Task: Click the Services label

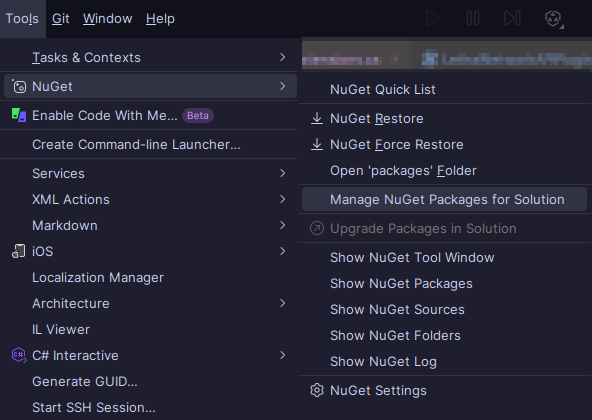Action: click(58, 173)
